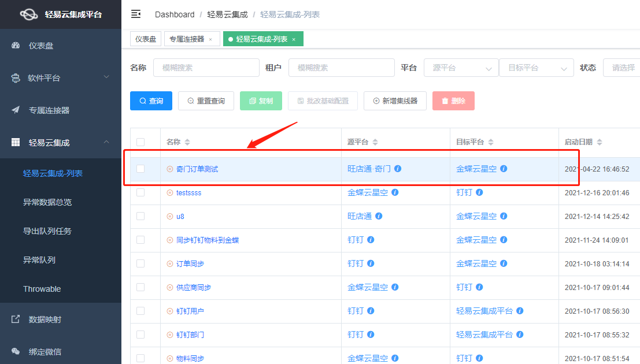Check the 供应商同步 row checkbox
The width and height of the screenshot is (640, 364).
[140, 287]
